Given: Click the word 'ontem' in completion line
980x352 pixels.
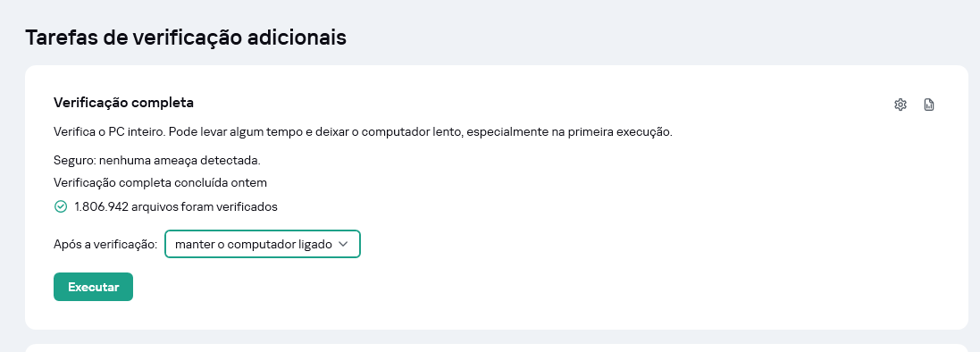Looking at the screenshot, I should pyautogui.click(x=250, y=183).
